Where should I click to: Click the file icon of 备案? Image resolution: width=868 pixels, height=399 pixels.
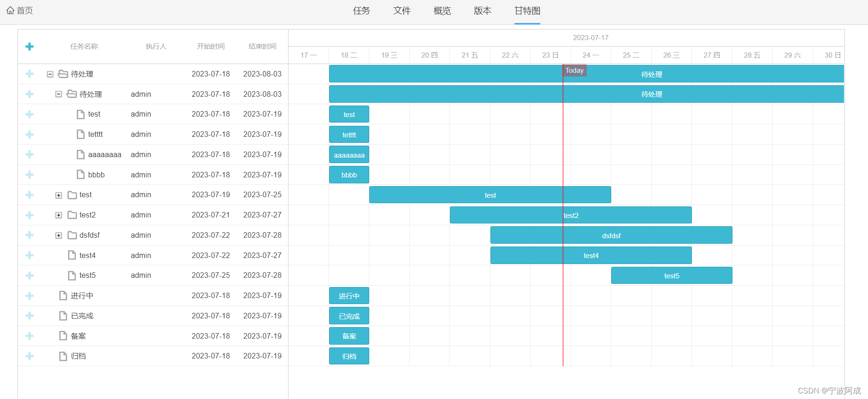[x=63, y=336]
